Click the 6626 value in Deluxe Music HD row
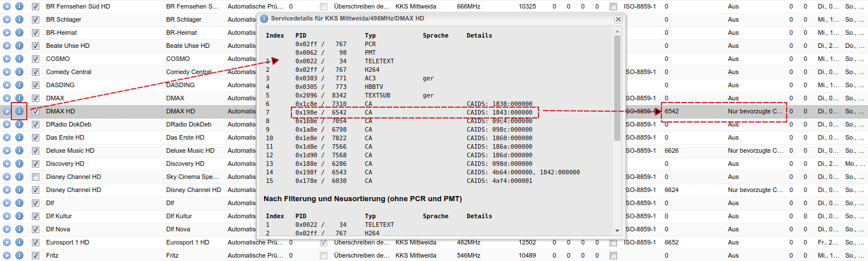This screenshot has height=261, width=868. [672, 150]
